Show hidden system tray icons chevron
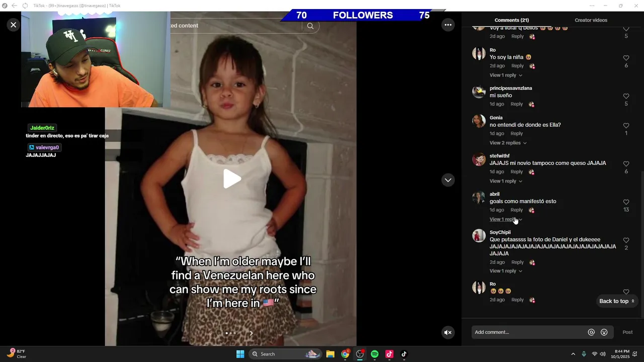The width and height of the screenshot is (644, 362). [x=573, y=354]
